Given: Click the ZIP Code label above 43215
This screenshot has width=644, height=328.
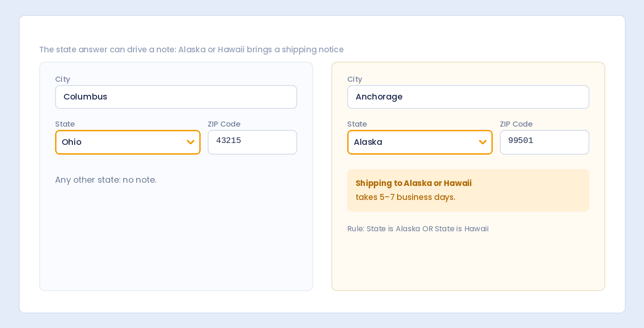Looking at the screenshot, I should tap(224, 124).
